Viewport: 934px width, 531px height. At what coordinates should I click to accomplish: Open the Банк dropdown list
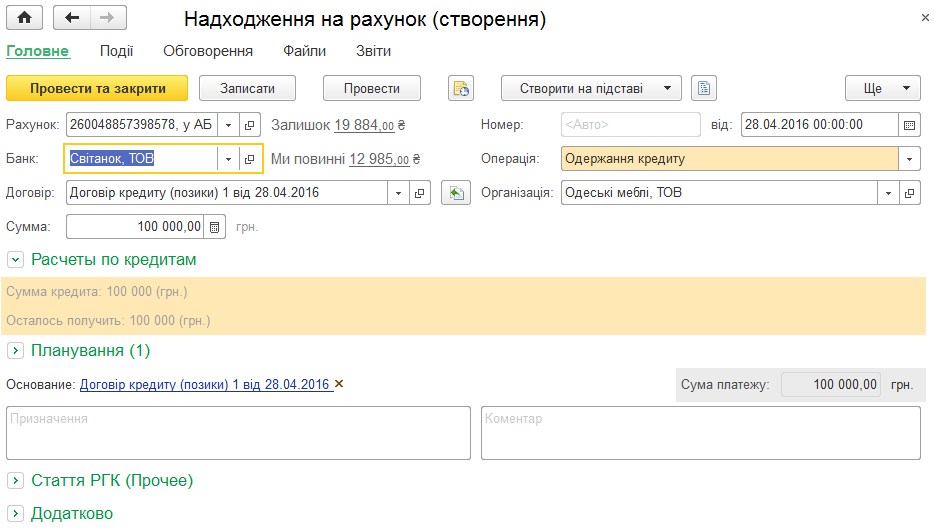pos(228,159)
